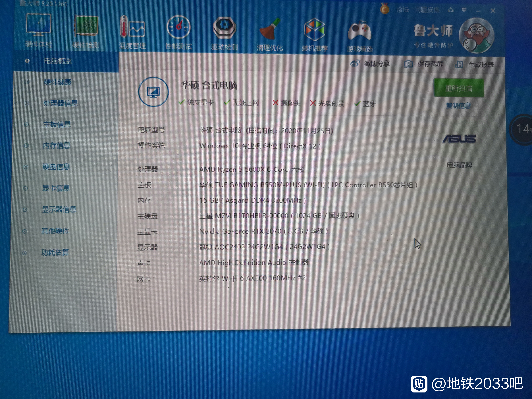Open 驱动检测 driver detection
This screenshot has height=399, width=532.
224,33
